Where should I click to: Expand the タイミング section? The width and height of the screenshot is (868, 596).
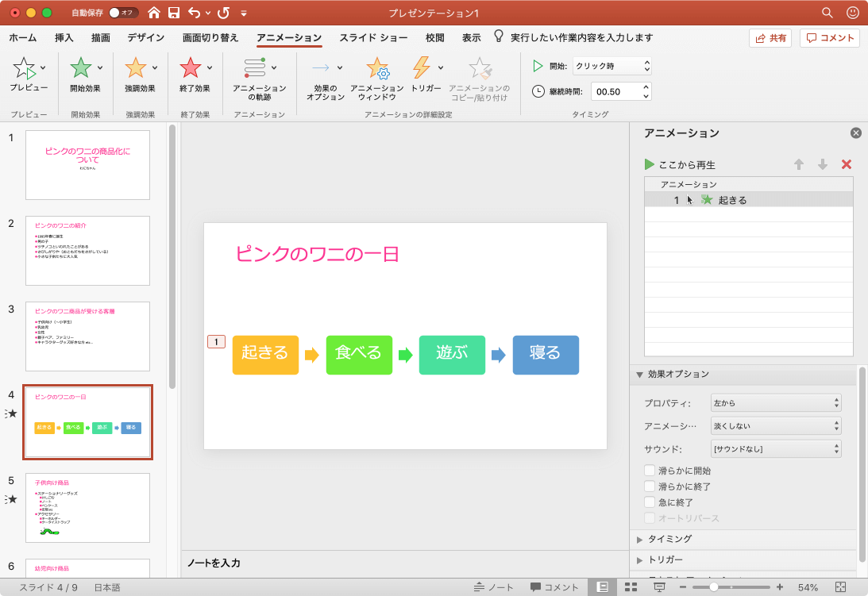pyautogui.click(x=639, y=539)
